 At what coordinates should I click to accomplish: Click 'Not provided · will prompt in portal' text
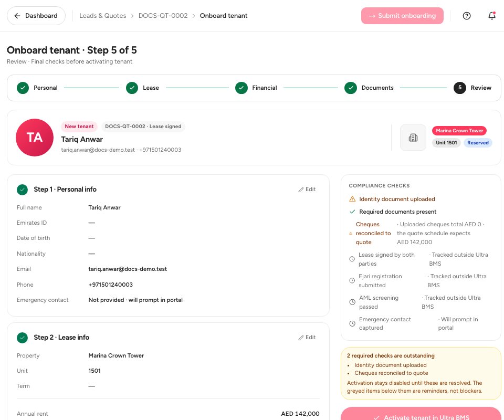pos(135,300)
